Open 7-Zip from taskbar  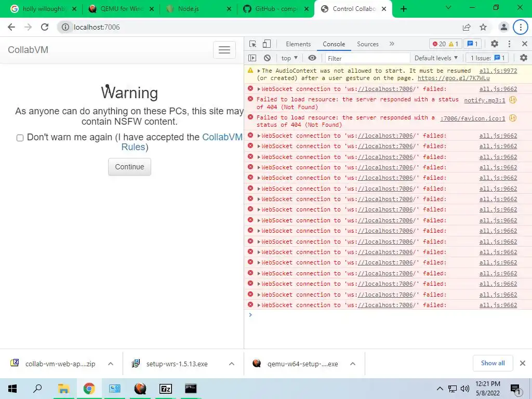coord(166,389)
